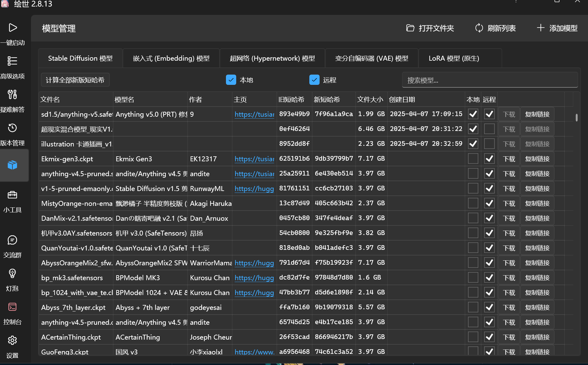Click 计算全部新版短哈希 button
Viewport: 588px width, 365px height.
(x=75, y=80)
